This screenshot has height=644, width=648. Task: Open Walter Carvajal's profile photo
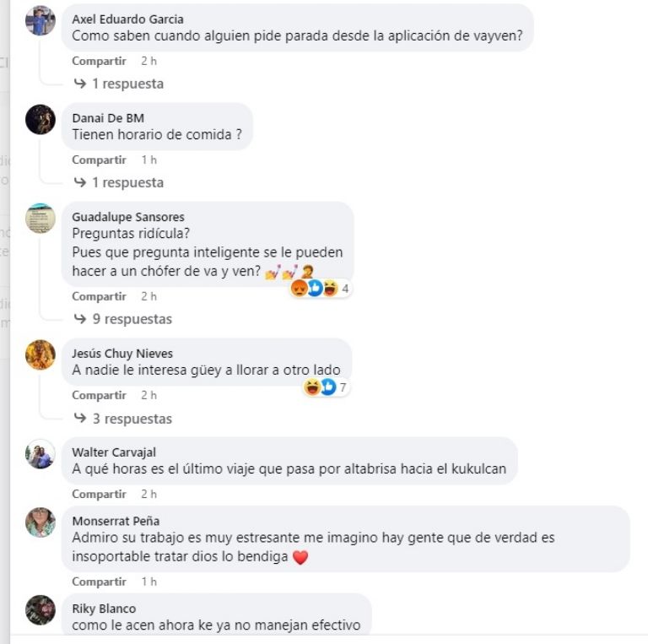coord(40,454)
